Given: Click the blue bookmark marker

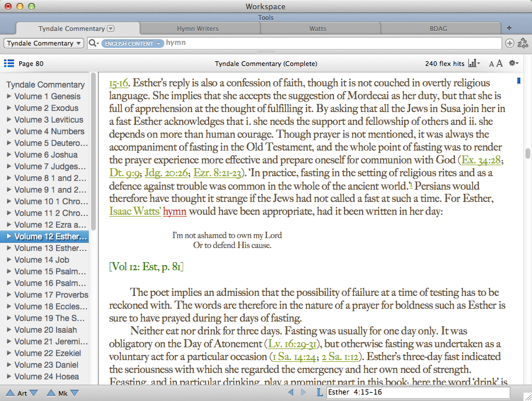Looking at the screenshot, I should [x=519, y=81].
